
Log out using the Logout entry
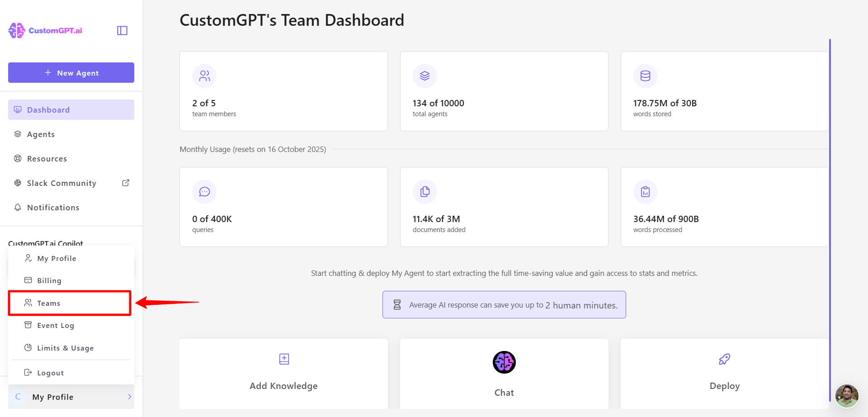pyautogui.click(x=71, y=373)
